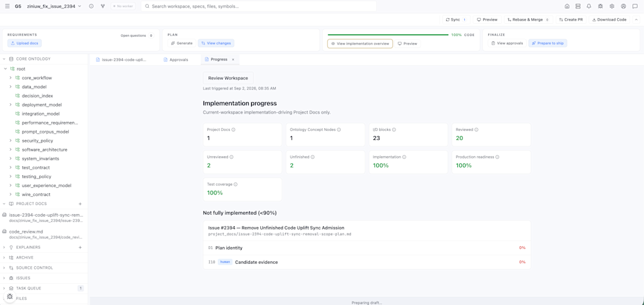Open code_review.md in Project Docs

pyautogui.click(x=43, y=234)
